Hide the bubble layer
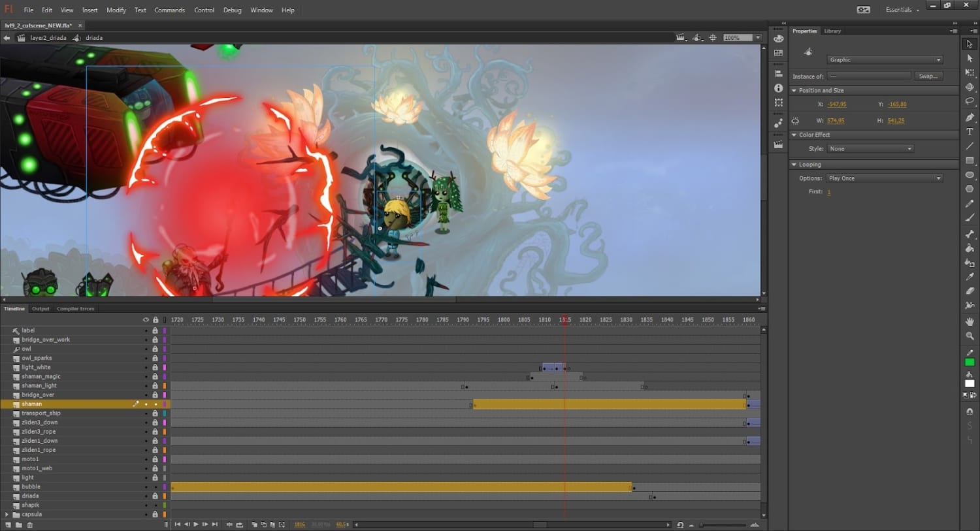 [x=146, y=487]
